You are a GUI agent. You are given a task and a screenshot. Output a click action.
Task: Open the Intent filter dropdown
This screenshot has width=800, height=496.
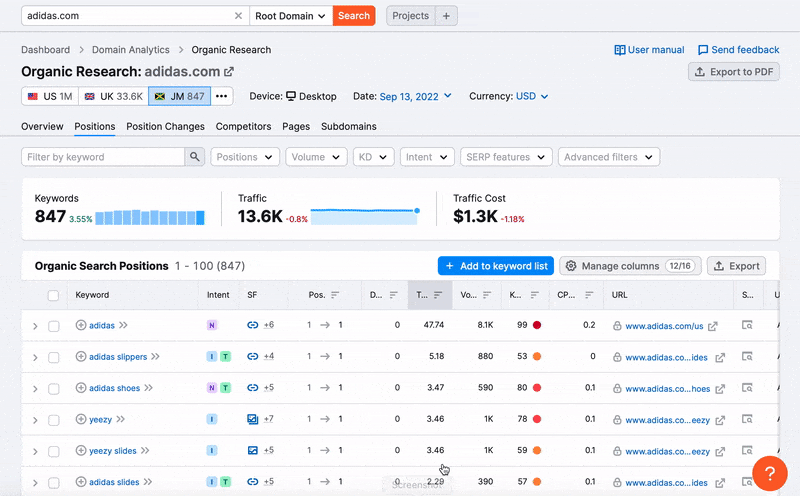tap(427, 157)
